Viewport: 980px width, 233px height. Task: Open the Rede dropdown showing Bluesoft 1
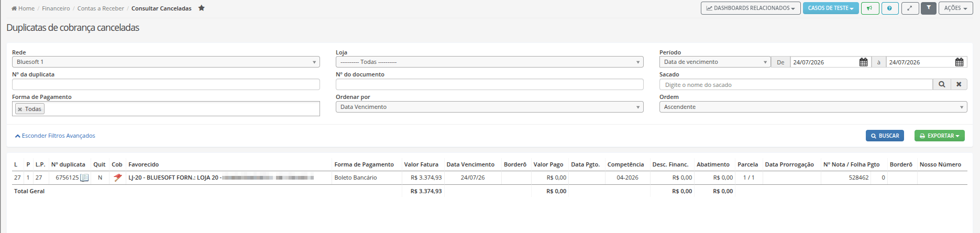click(x=166, y=62)
